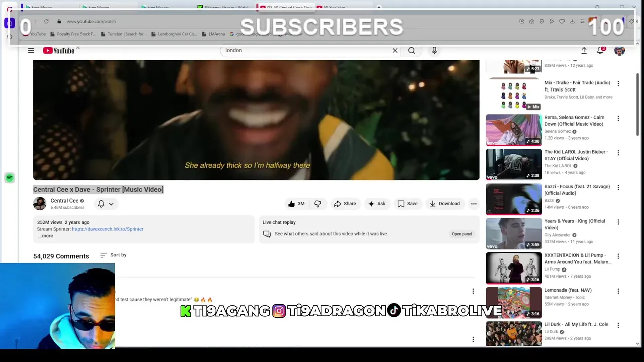Open the Bazzi Focus thumbnail

pos(514,199)
